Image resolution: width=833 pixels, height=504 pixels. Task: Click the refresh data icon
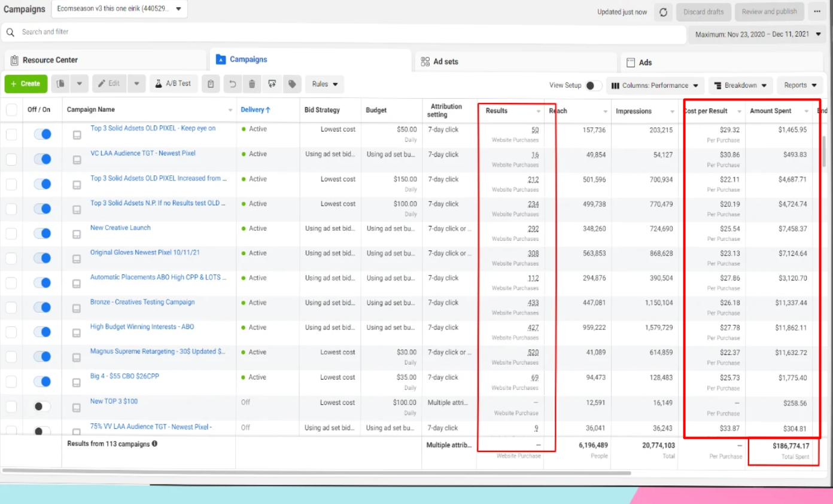pyautogui.click(x=663, y=12)
